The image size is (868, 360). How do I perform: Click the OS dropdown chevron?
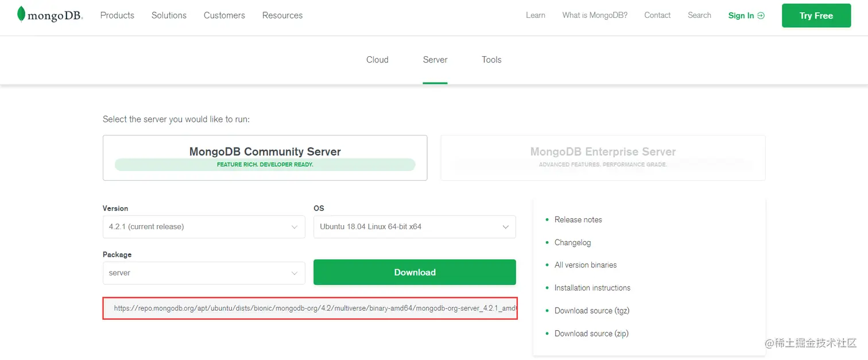click(x=506, y=227)
